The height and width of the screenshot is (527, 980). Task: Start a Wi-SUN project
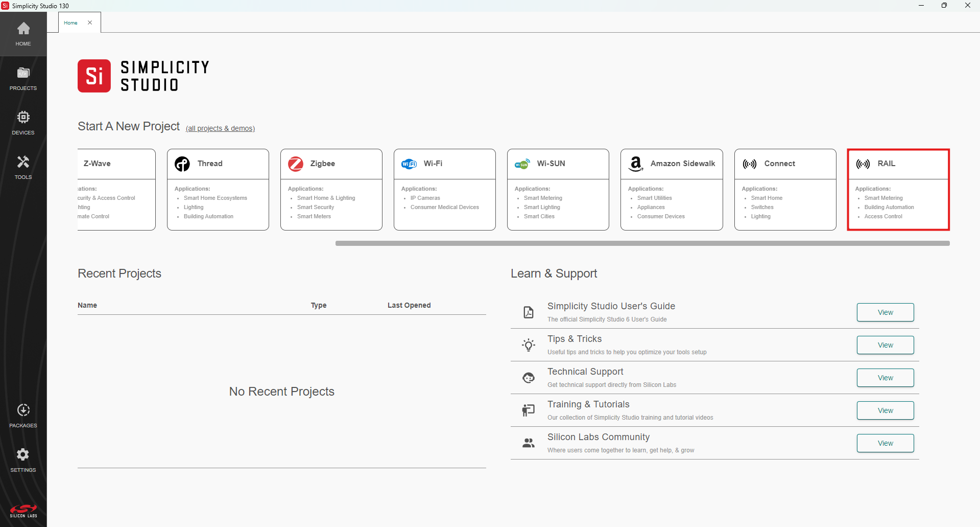(x=558, y=189)
